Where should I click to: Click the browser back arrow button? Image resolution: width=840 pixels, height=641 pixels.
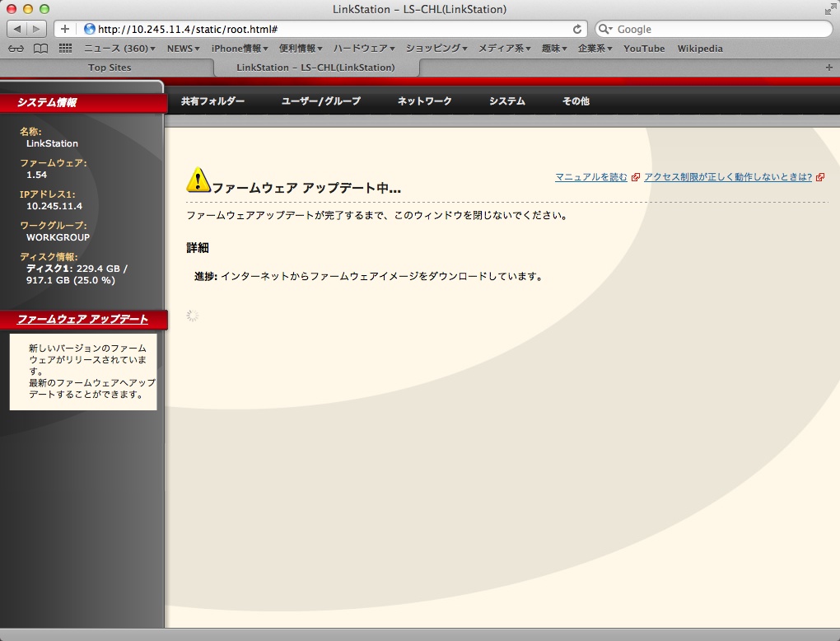(x=17, y=29)
